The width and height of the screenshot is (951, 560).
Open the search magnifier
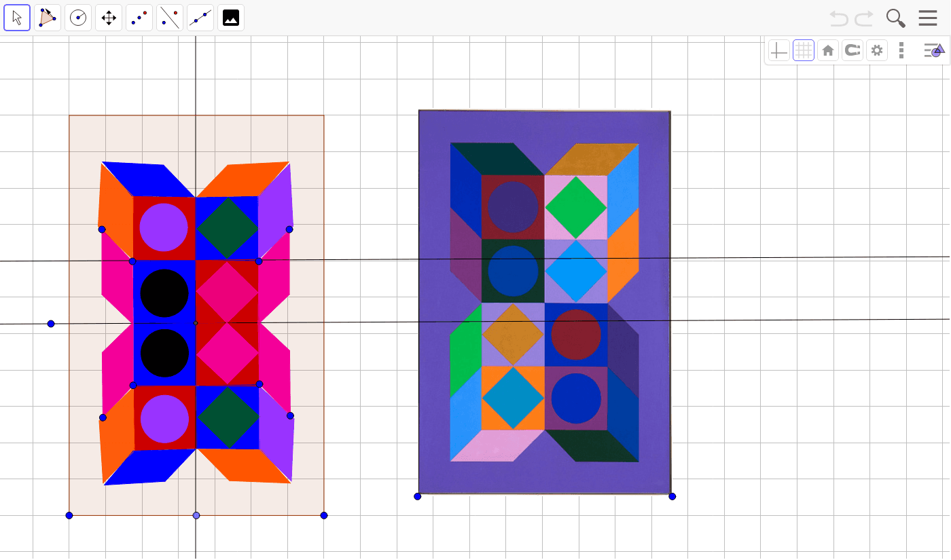(x=896, y=18)
